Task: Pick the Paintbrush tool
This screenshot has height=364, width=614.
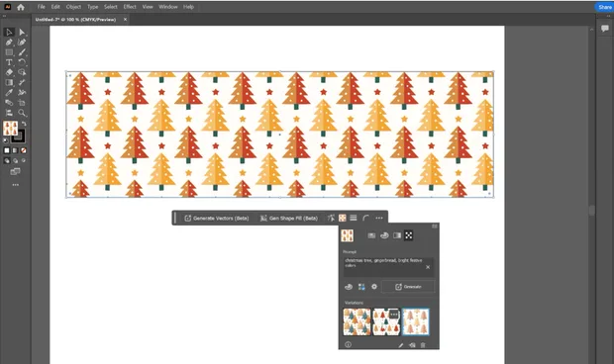Action: 22,52
